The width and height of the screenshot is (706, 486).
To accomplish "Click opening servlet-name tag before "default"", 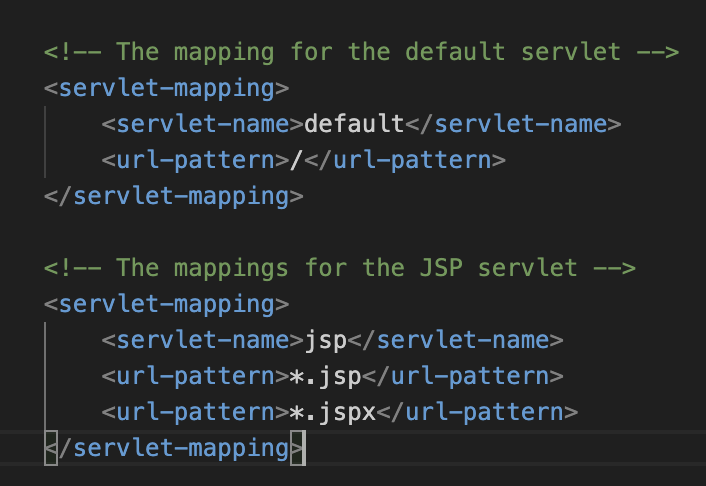I will [202, 124].
